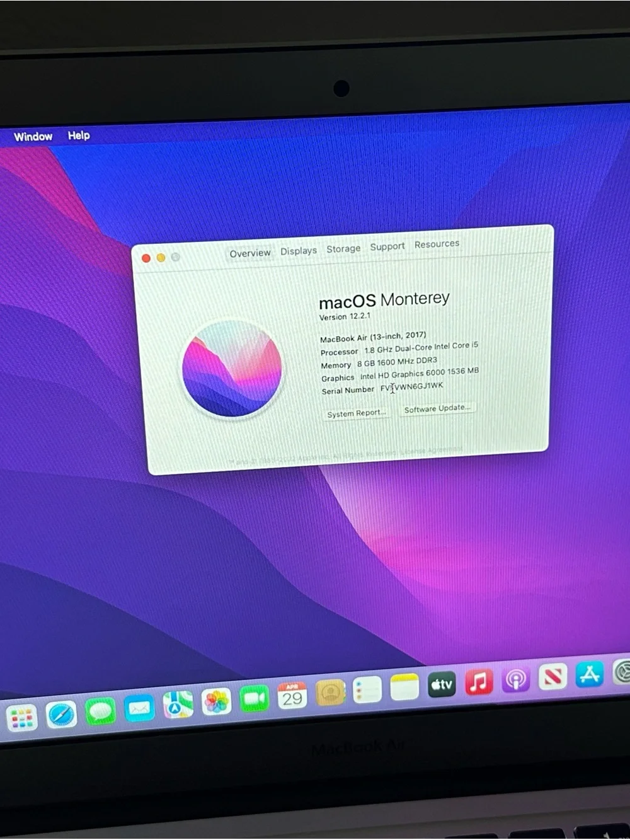Open Notes app in the dock

point(404,687)
